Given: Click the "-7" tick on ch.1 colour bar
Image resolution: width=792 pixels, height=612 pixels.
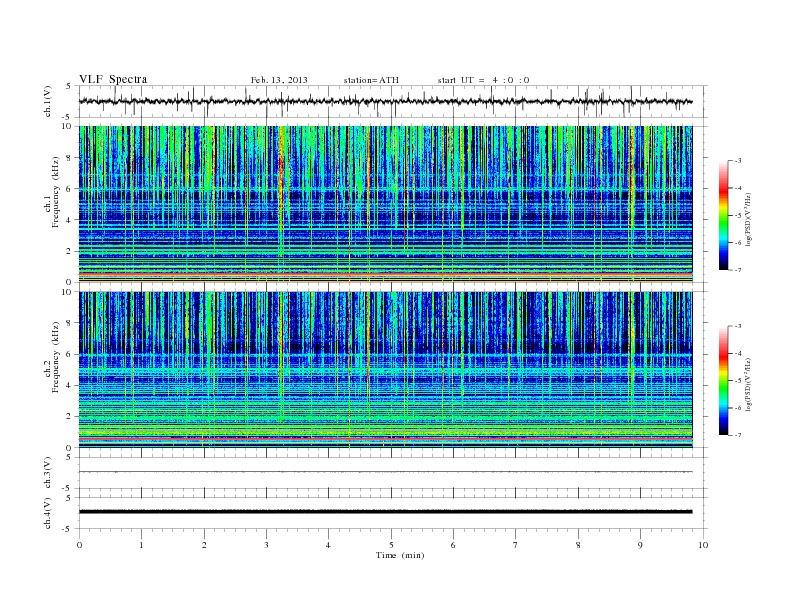Looking at the screenshot, I should click(x=737, y=270).
